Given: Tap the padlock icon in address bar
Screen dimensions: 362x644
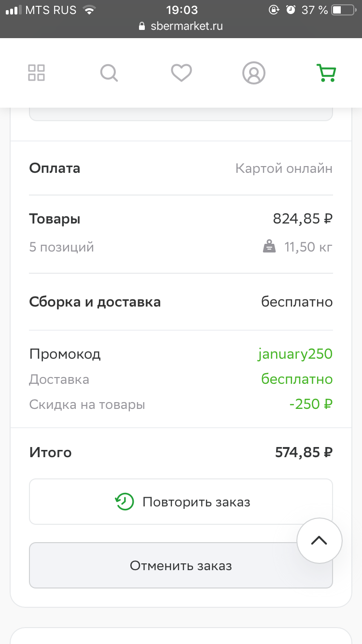Looking at the screenshot, I should tap(142, 26).
